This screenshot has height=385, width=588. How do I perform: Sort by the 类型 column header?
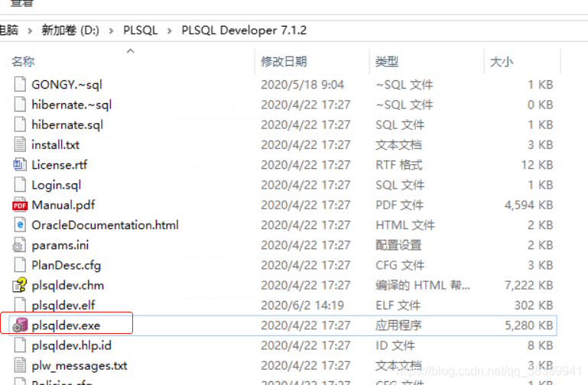[387, 61]
